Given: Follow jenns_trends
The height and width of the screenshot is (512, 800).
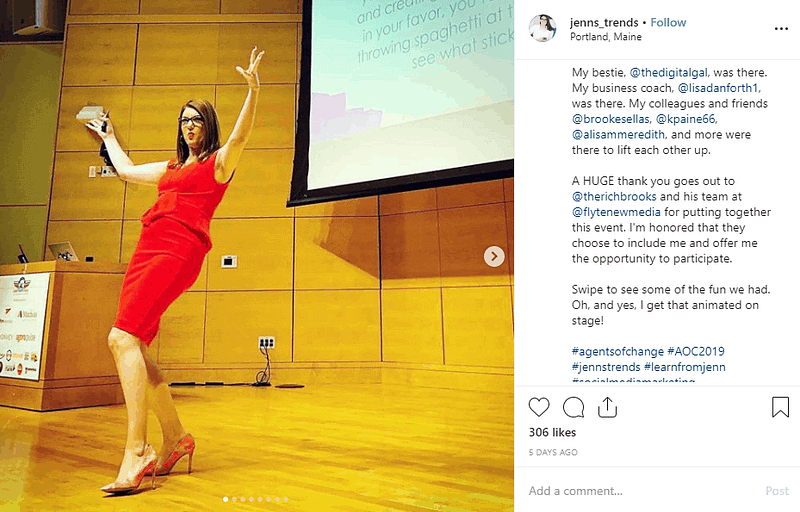Looking at the screenshot, I should 668,22.
